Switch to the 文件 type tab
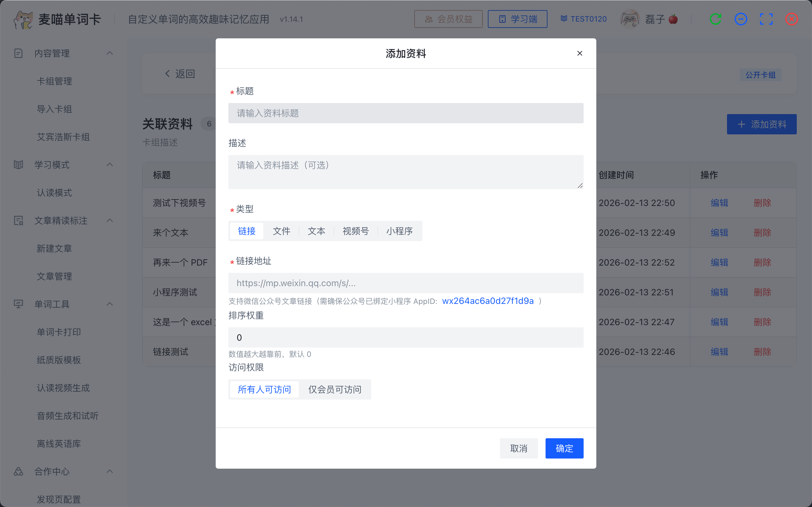Image resolution: width=812 pixels, height=507 pixels. pyautogui.click(x=282, y=231)
